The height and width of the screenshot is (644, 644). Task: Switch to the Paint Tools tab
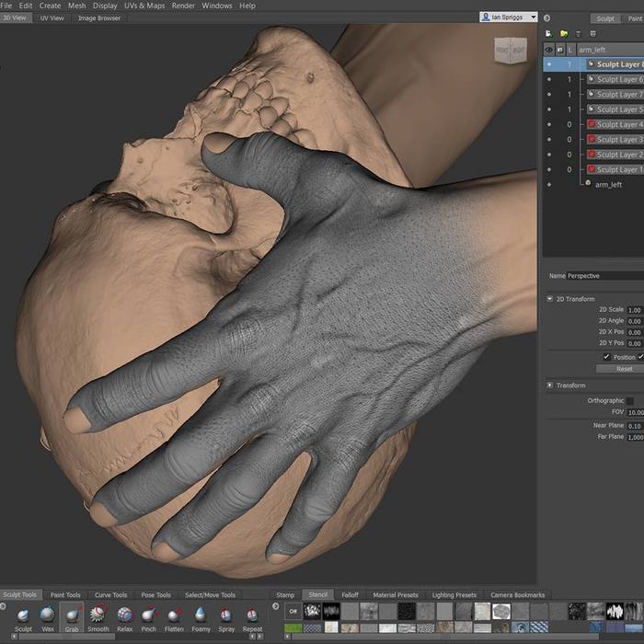65,595
